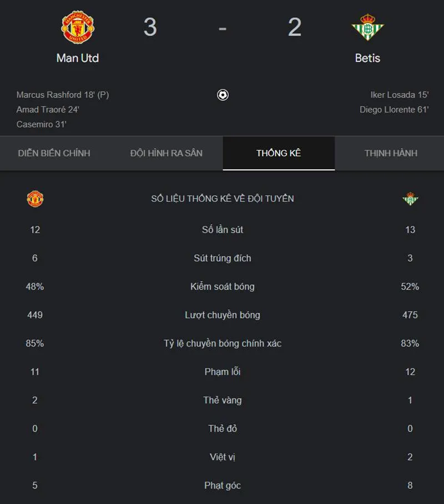Viewport: 444px width, 504px height.
Task: Switch to the DIỄN BIẾN CHÍNH tab
Action: (x=53, y=153)
